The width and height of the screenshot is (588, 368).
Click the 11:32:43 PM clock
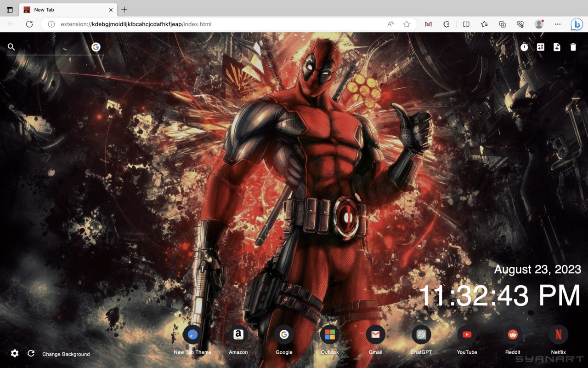click(500, 296)
